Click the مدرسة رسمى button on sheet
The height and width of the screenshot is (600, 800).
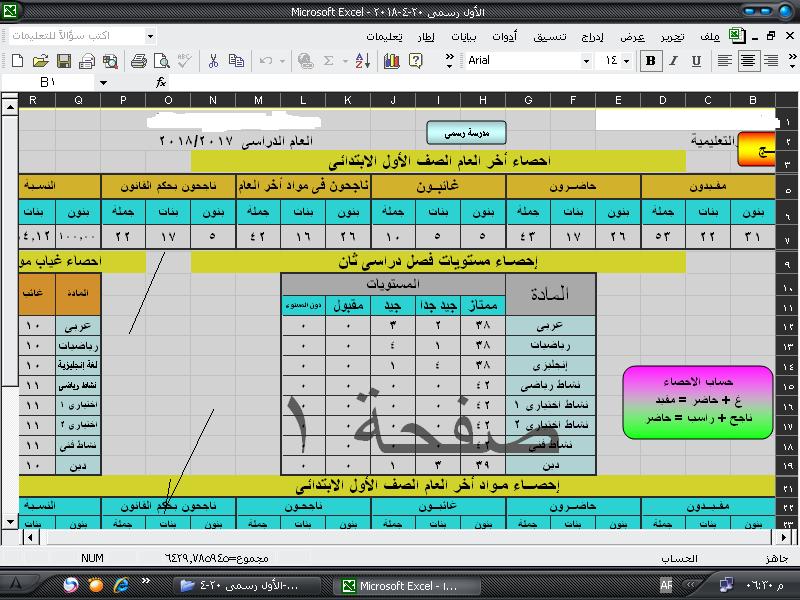(467, 132)
